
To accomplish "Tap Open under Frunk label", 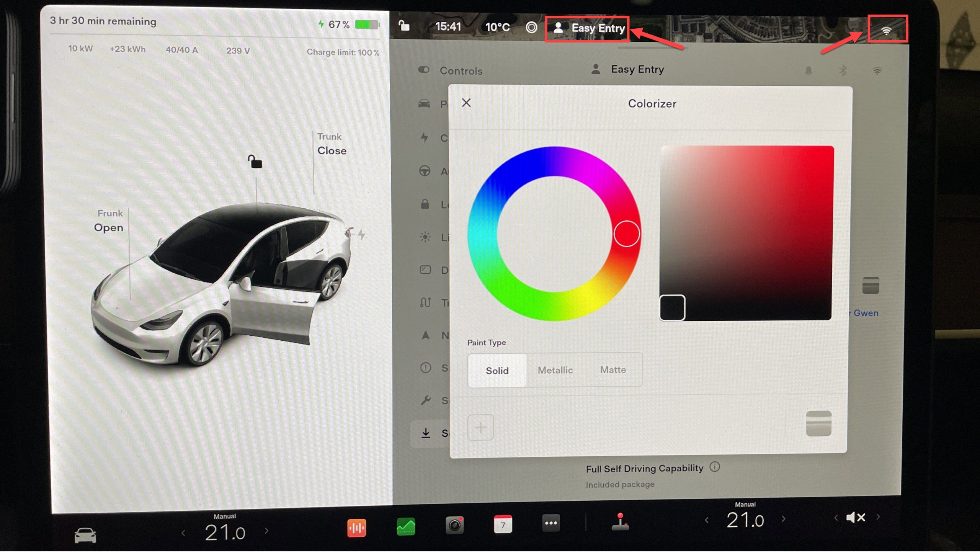I will (x=109, y=228).
